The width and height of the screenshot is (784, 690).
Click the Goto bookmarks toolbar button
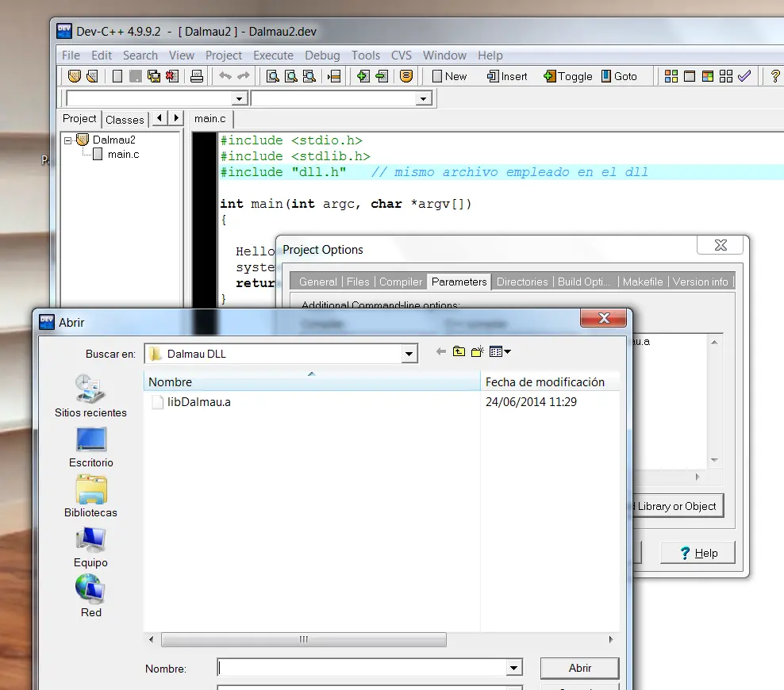[619, 76]
